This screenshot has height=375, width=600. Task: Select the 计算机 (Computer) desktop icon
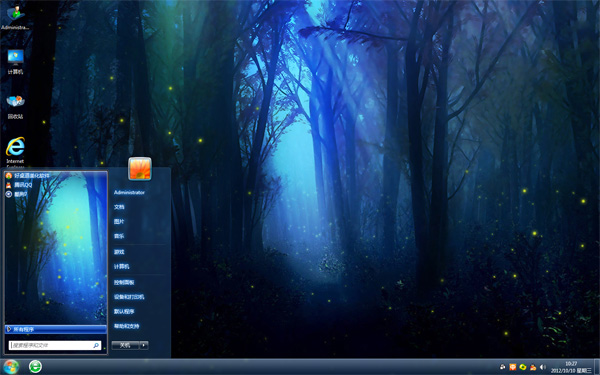coord(15,62)
